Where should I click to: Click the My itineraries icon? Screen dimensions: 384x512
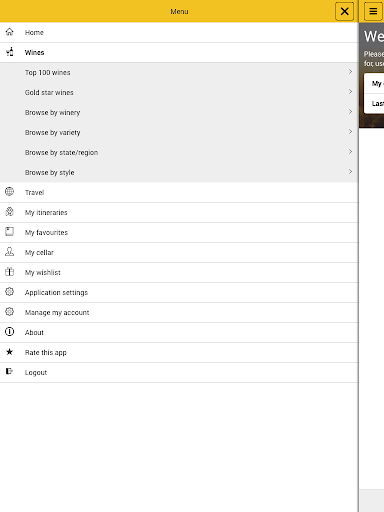click(x=9, y=212)
